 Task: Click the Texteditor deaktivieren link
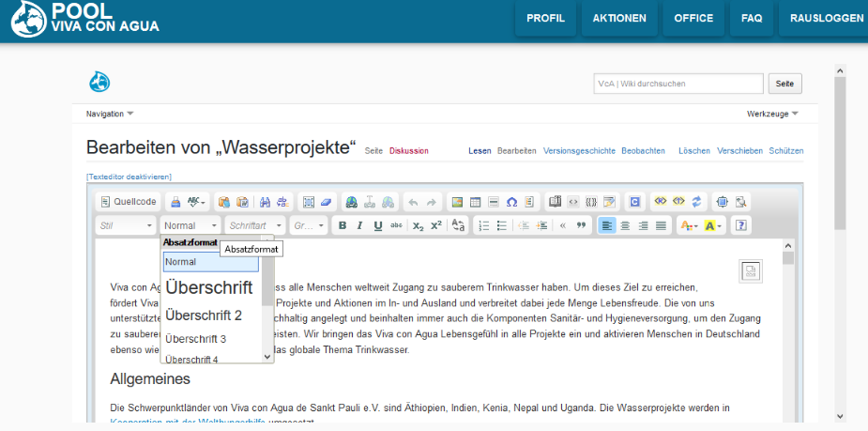(129, 177)
